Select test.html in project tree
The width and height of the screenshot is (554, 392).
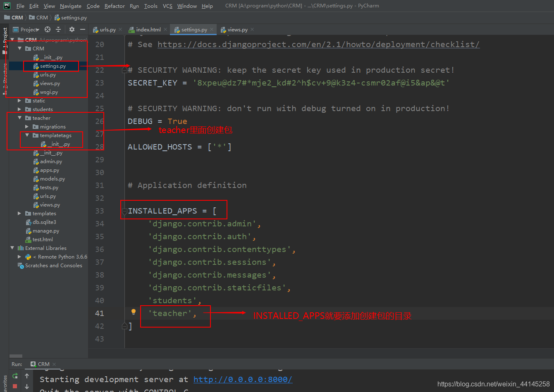pos(43,239)
